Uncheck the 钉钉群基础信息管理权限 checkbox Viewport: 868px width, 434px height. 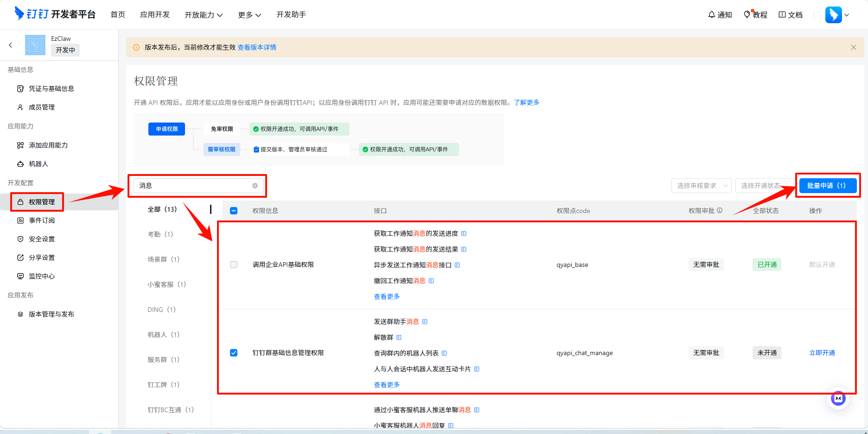tap(234, 353)
